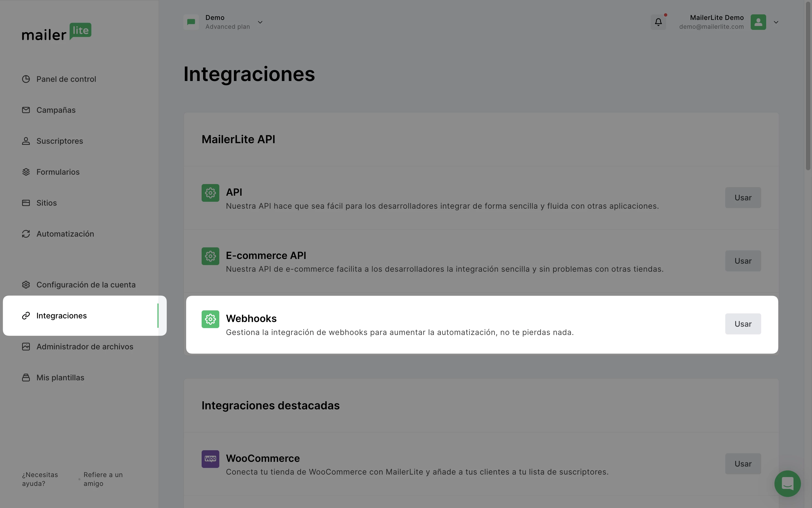Click the Suscriptores person icon
This screenshot has width=812, height=508.
26,141
